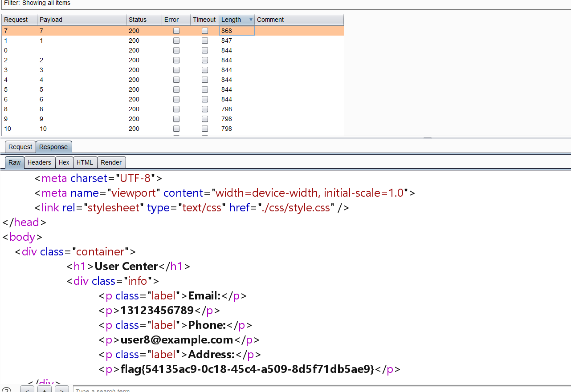Image resolution: width=571 pixels, height=392 pixels.
Task: Toggle the Timeout checkbox for request 3
Action: (x=205, y=70)
